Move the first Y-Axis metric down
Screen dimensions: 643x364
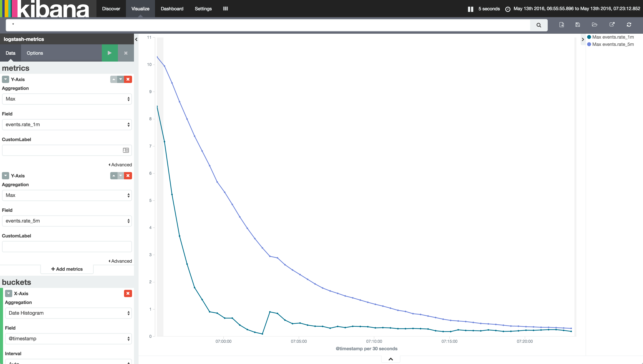point(121,79)
